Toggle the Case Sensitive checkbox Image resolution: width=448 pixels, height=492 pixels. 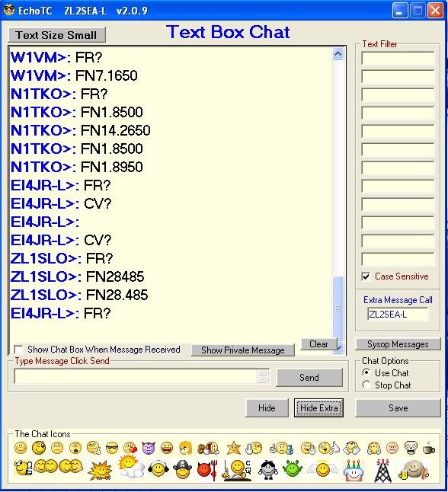point(366,276)
